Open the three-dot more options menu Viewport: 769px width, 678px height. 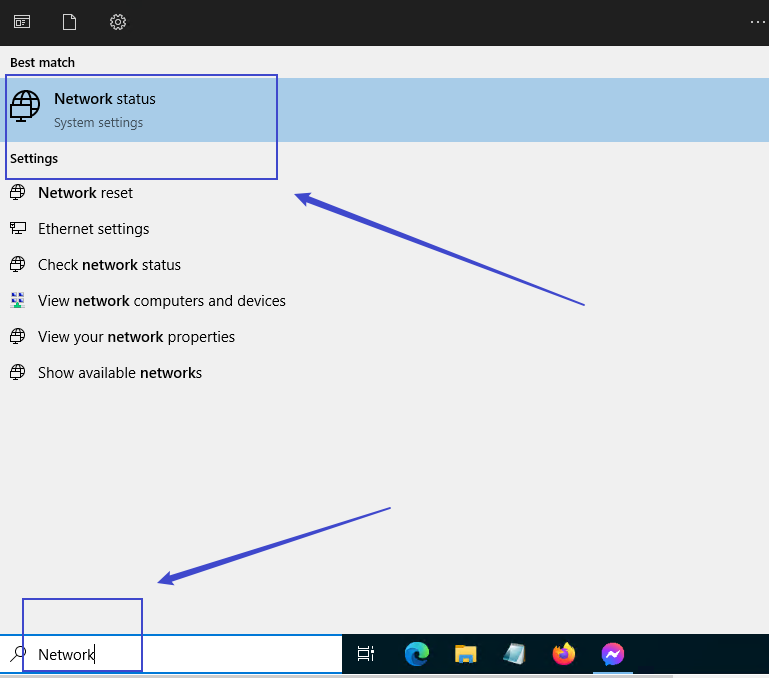[x=757, y=22]
